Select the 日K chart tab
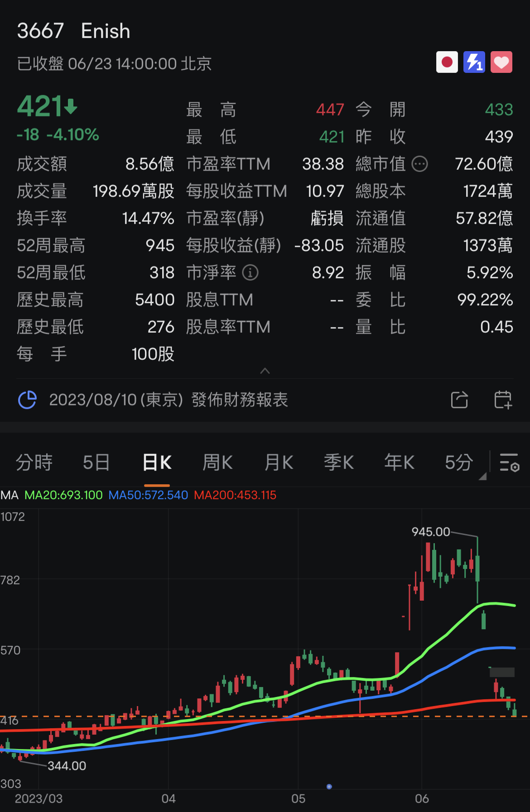This screenshot has height=812, width=530. point(157,463)
